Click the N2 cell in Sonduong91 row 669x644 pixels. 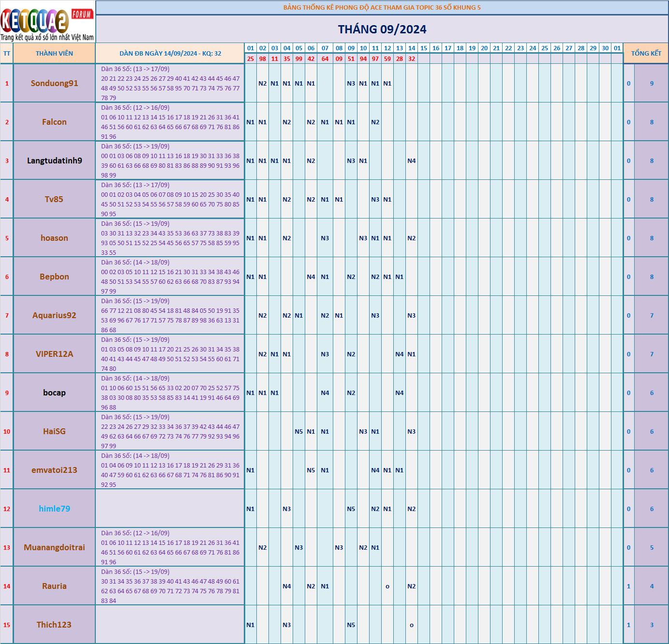(262, 83)
